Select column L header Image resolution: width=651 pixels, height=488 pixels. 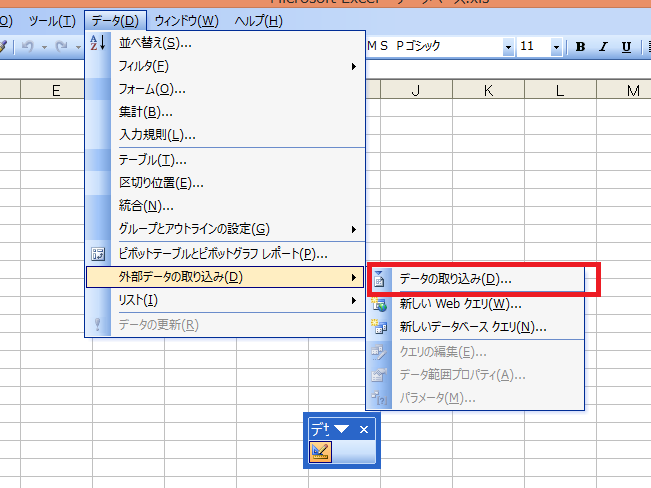pos(560,90)
